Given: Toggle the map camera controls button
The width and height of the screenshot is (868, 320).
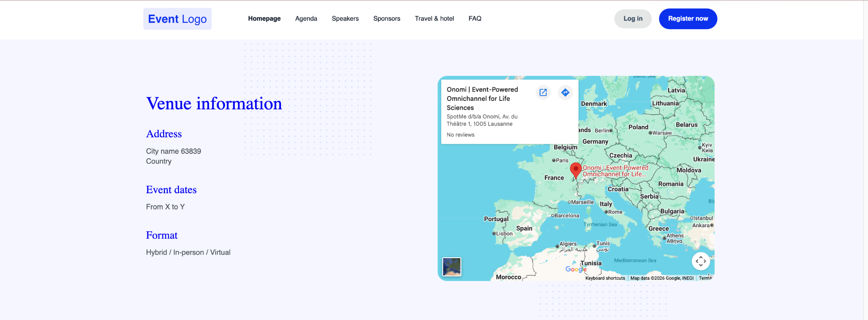Looking at the screenshot, I should pyautogui.click(x=701, y=261).
